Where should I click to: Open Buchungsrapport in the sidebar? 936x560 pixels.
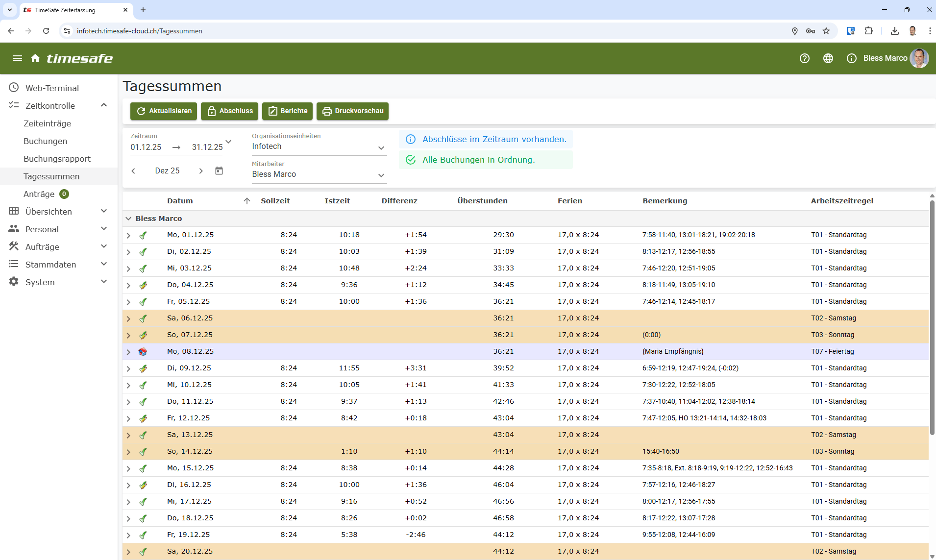click(x=57, y=159)
